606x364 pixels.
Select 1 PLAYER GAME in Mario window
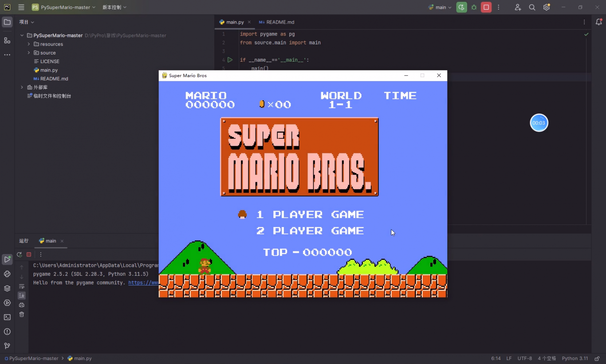(310, 215)
